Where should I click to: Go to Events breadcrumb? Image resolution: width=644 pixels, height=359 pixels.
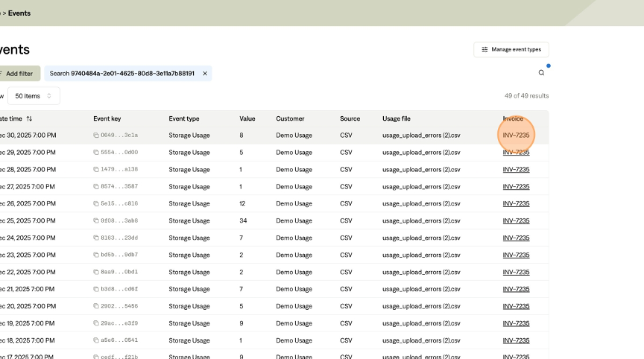click(19, 13)
